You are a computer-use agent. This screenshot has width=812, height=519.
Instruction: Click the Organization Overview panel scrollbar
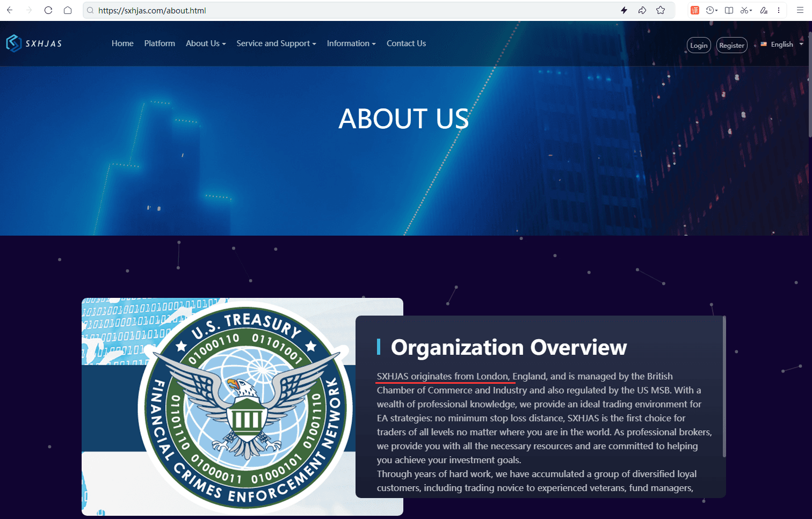pos(724,386)
